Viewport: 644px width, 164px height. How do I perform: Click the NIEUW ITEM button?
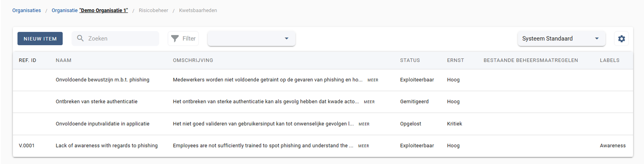click(40, 39)
